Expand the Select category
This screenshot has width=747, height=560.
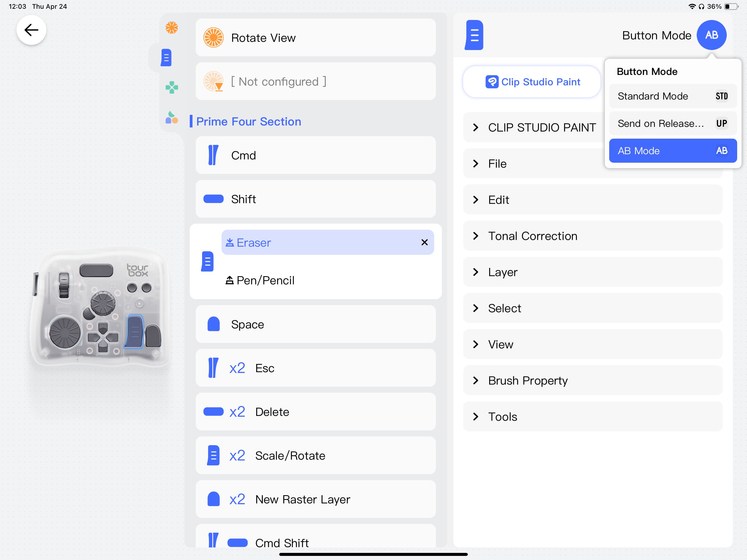point(593,308)
